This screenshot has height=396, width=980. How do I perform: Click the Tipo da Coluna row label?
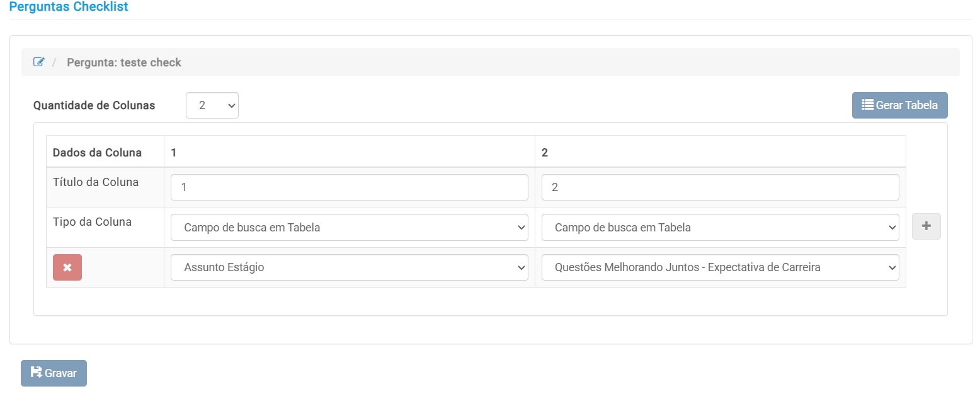click(x=92, y=222)
